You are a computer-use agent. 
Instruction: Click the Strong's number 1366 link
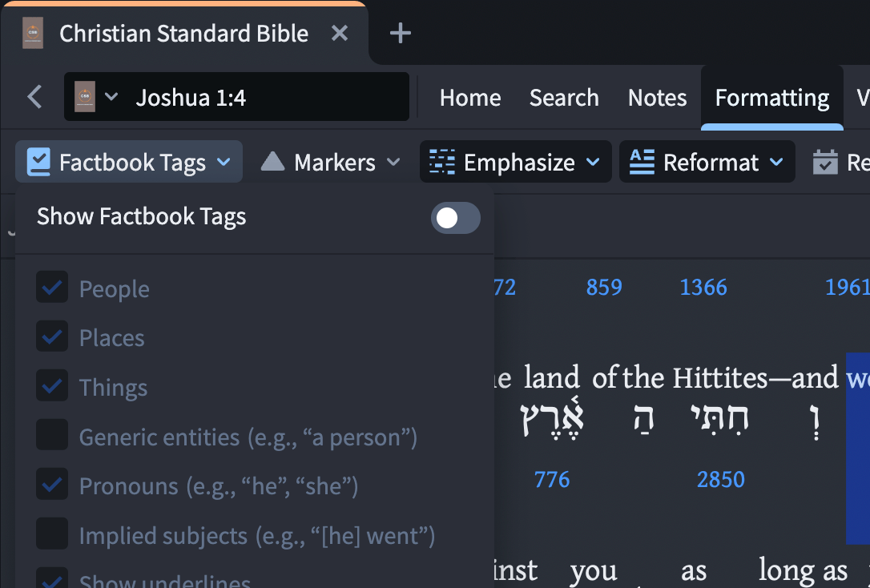[x=703, y=287]
